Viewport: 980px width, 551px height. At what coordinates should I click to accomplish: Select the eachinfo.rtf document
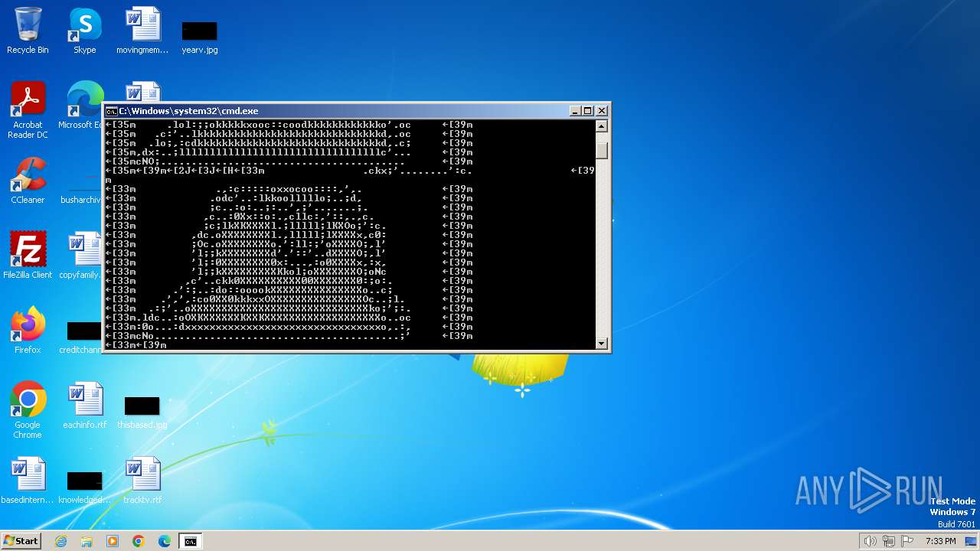click(x=85, y=406)
